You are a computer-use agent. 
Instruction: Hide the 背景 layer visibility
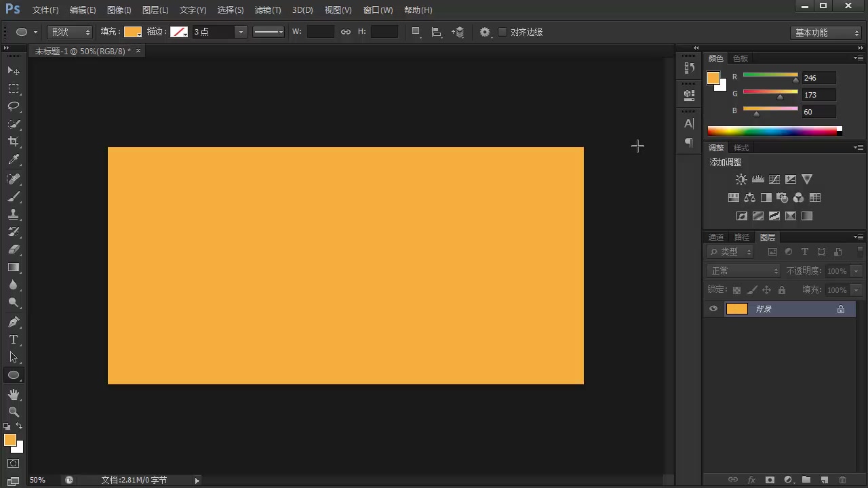pos(713,309)
